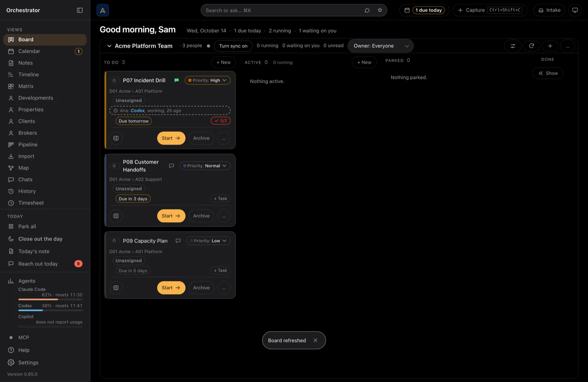Viewport: 588px width, 382px height.
Task: Open the comment icon on P08 Customer Handoffs
Action: pyautogui.click(x=171, y=166)
